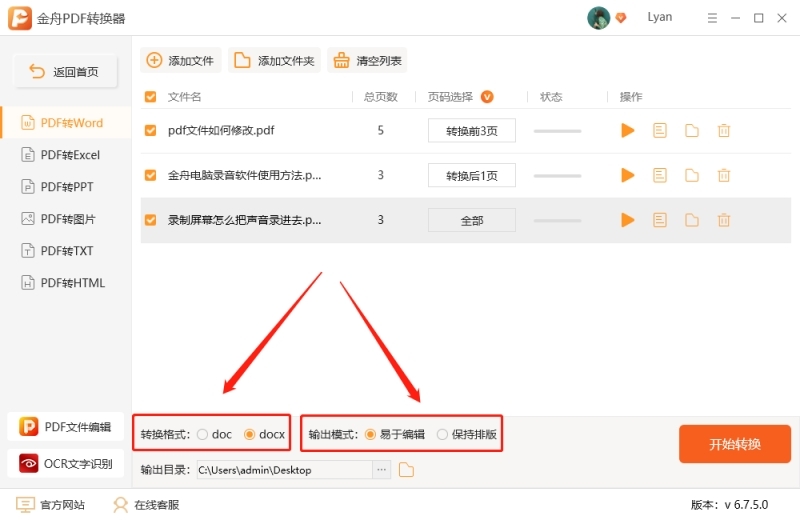
Task: Open output folder icon beside directory
Action: [x=406, y=469]
